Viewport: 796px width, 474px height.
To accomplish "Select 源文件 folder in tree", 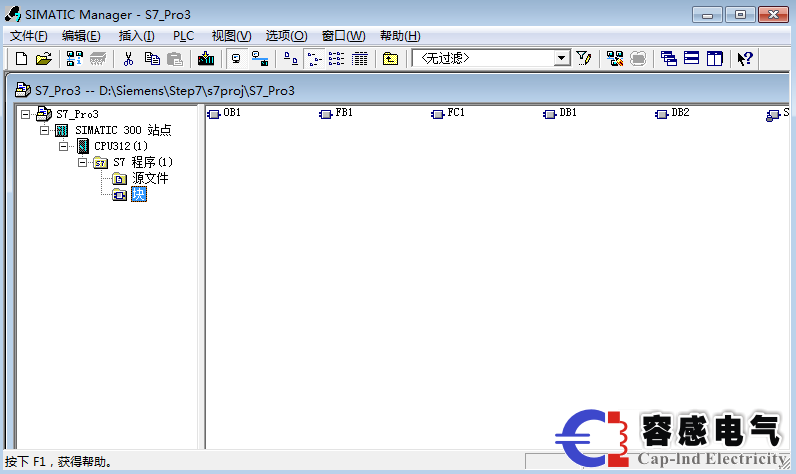I will coord(150,178).
